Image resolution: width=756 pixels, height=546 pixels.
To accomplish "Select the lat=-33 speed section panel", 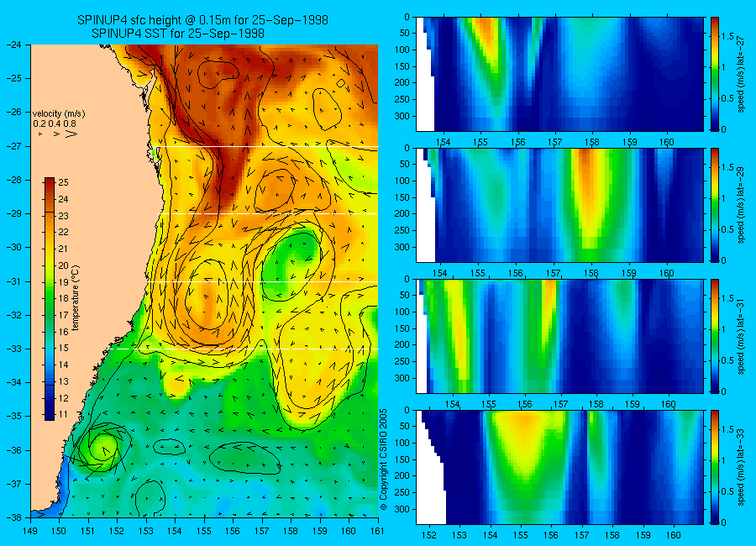I will click(559, 467).
